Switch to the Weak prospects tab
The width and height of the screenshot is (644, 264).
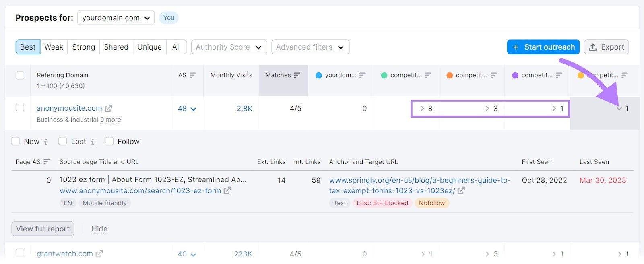coord(54,47)
